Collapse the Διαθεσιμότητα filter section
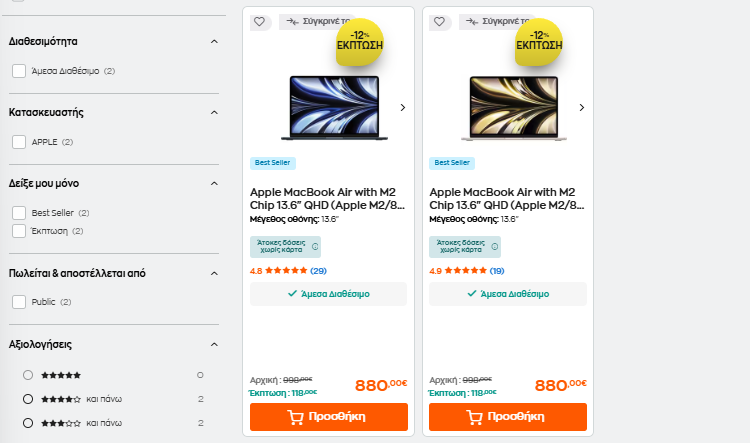750x443 pixels. coord(214,41)
